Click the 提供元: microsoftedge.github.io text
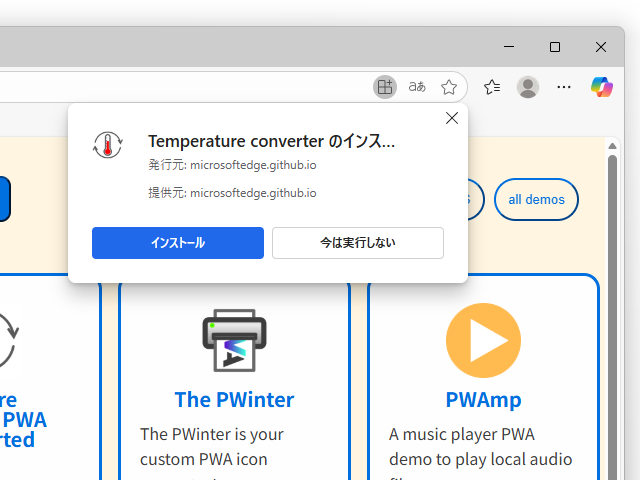The height and width of the screenshot is (480, 640). 232,193
